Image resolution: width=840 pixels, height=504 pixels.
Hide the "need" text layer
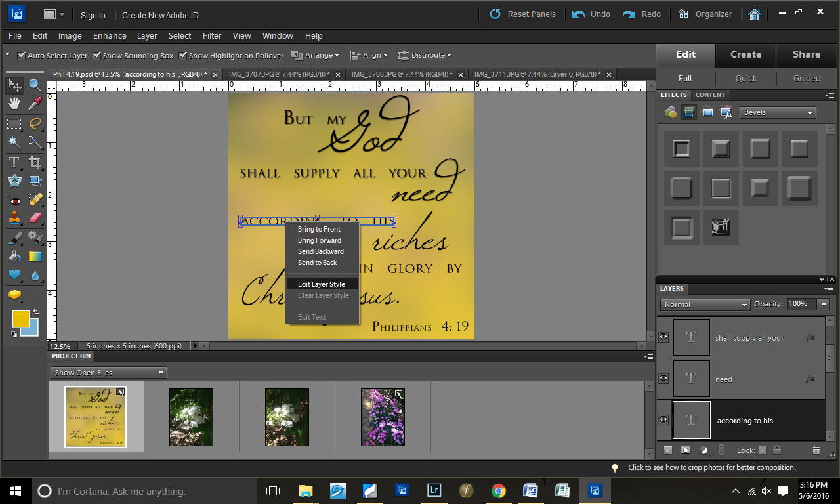tap(663, 379)
